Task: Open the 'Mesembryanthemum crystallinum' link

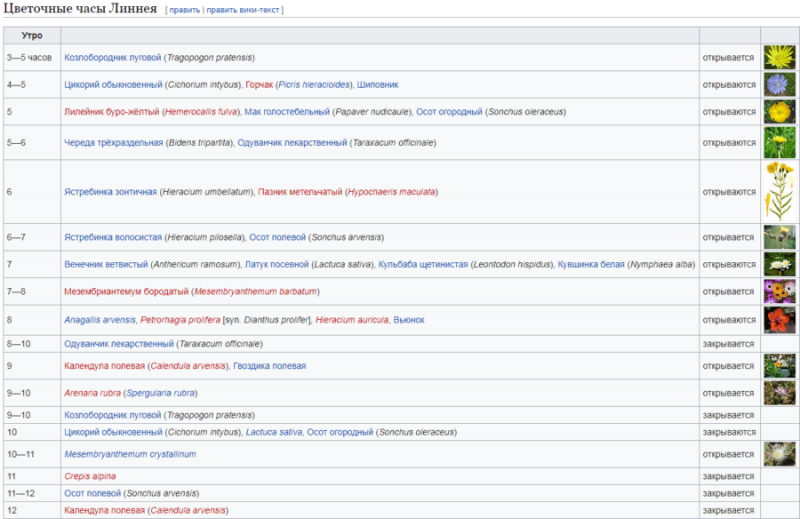Action: click(x=130, y=454)
